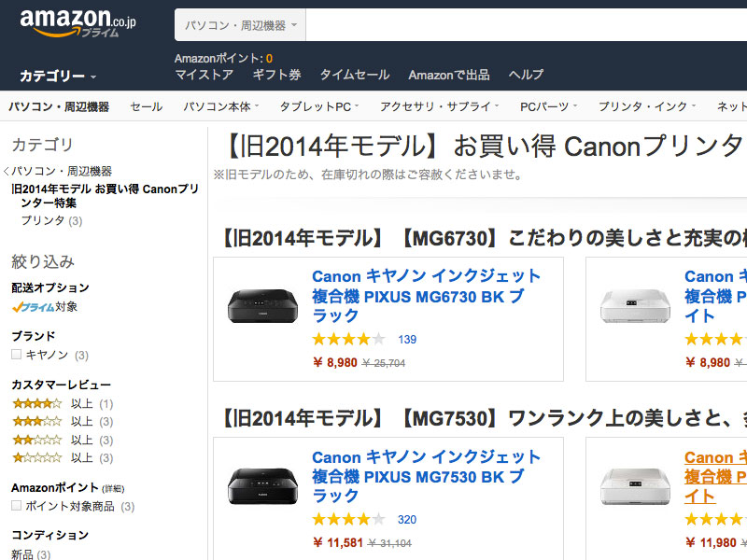The height and width of the screenshot is (560, 747).
Task: View MG7530 BK star rating
Action: tap(348, 520)
